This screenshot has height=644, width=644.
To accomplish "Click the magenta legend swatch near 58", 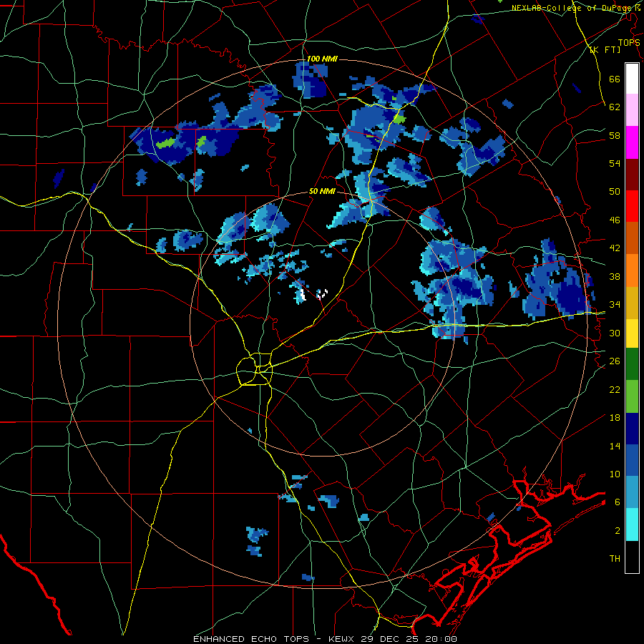I will pyautogui.click(x=632, y=142).
